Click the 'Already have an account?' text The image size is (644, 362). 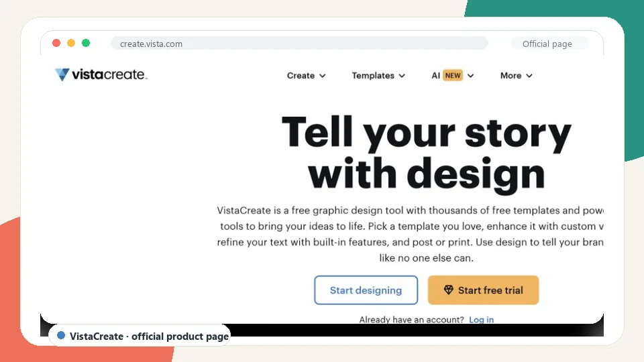[411, 319]
